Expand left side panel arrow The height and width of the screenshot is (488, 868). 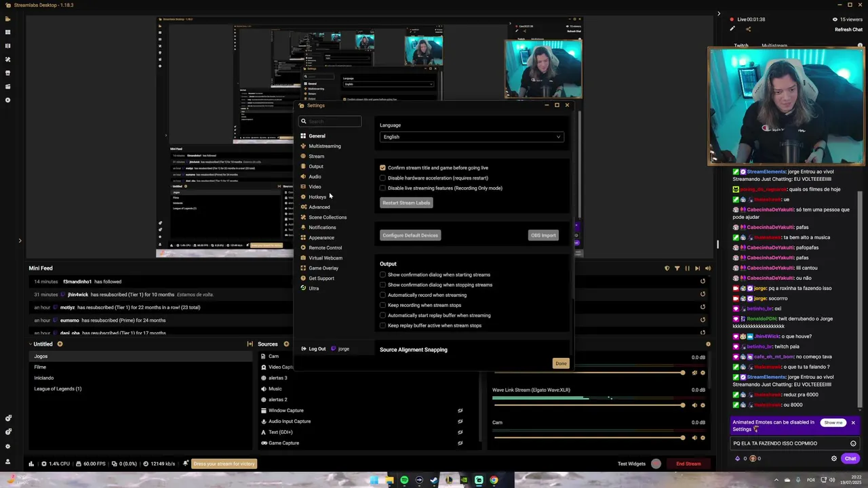[x=20, y=241]
